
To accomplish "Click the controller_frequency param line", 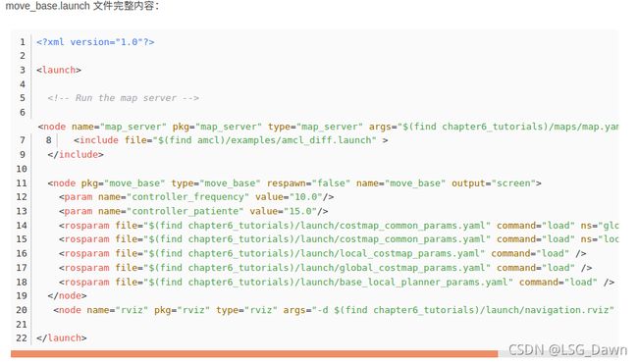I will coord(196,197).
